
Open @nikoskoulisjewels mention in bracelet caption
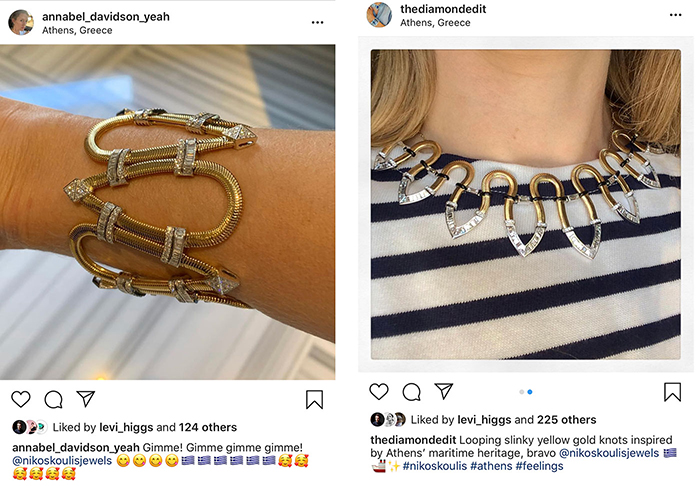point(62,461)
